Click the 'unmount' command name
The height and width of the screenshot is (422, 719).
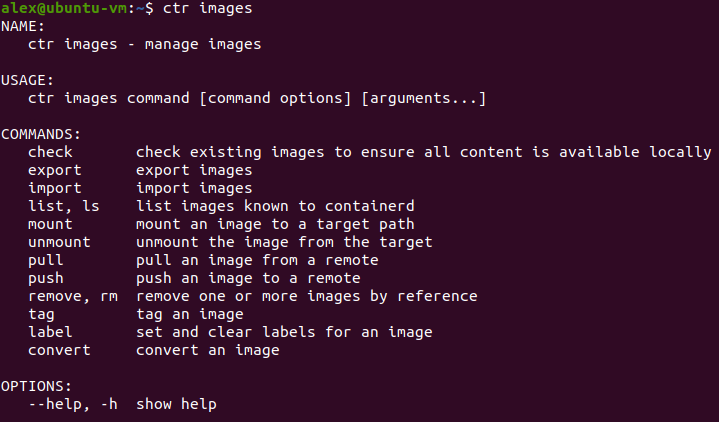59,242
